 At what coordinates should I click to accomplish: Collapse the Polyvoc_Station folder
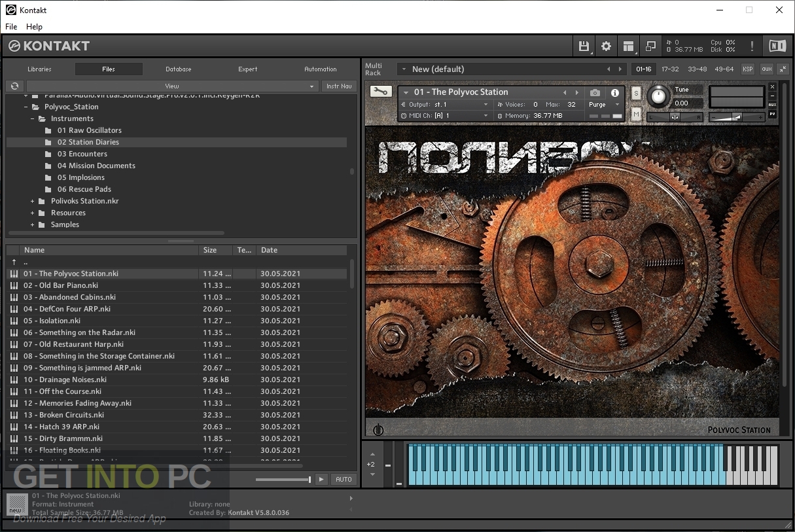tap(26, 107)
